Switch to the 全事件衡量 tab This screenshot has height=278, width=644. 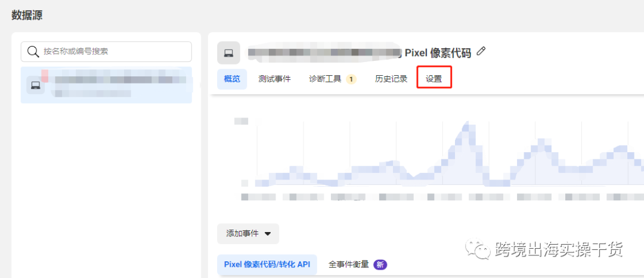tap(349, 264)
